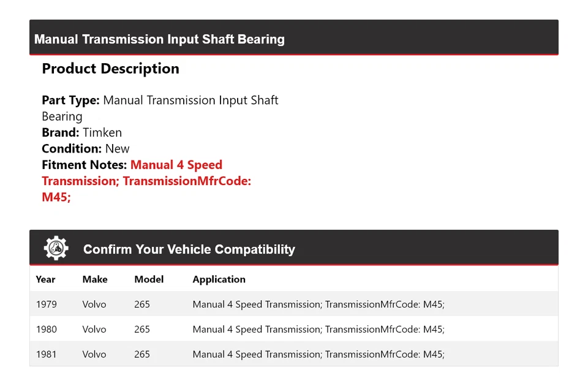This screenshot has width=588, height=386.
Task: Click the gear wrench compatibility icon
Action: click(56, 248)
